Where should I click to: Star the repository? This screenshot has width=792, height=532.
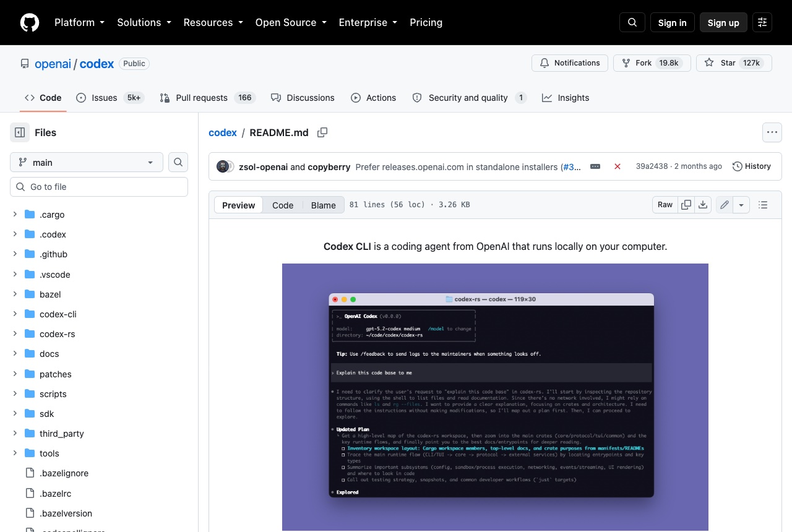click(734, 63)
